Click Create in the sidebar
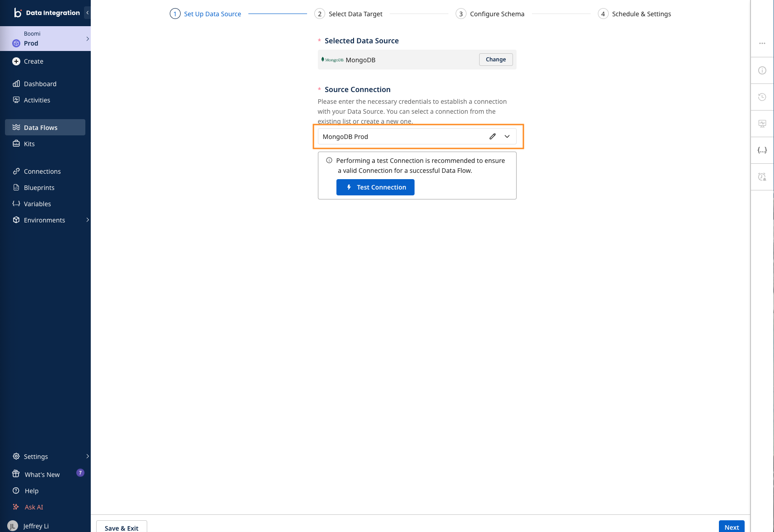This screenshot has width=774, height=532. [x=33, y=61]
